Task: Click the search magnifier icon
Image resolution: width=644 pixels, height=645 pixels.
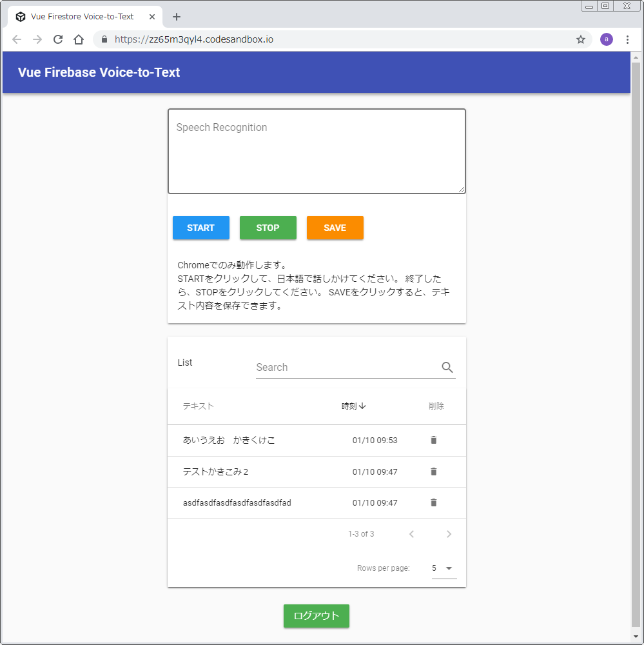Action: 447,367
